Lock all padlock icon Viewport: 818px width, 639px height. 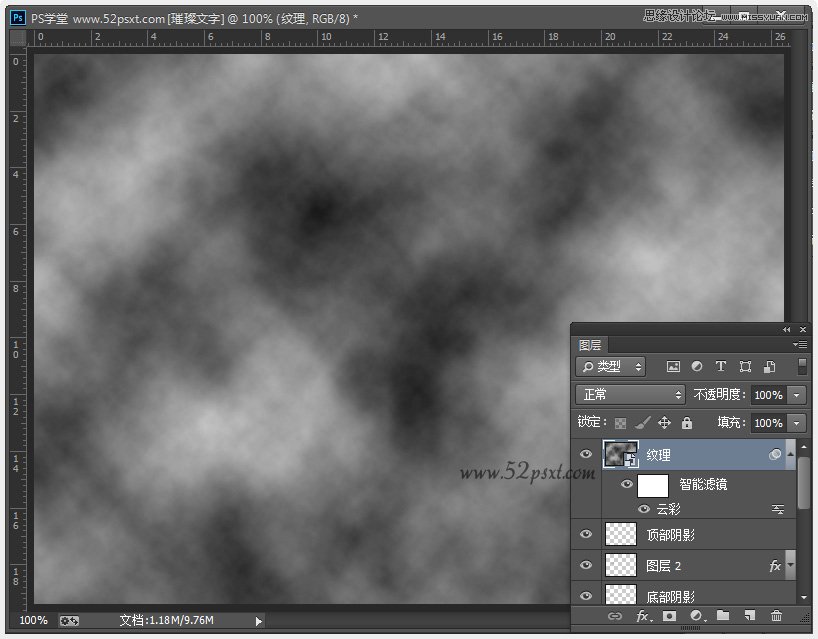[687, 423]
